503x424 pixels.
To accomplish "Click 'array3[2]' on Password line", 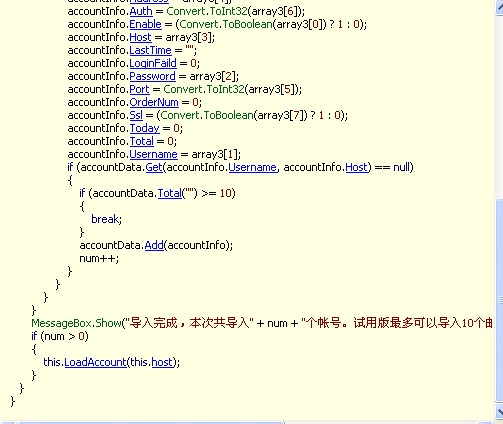I will [212, 76].
